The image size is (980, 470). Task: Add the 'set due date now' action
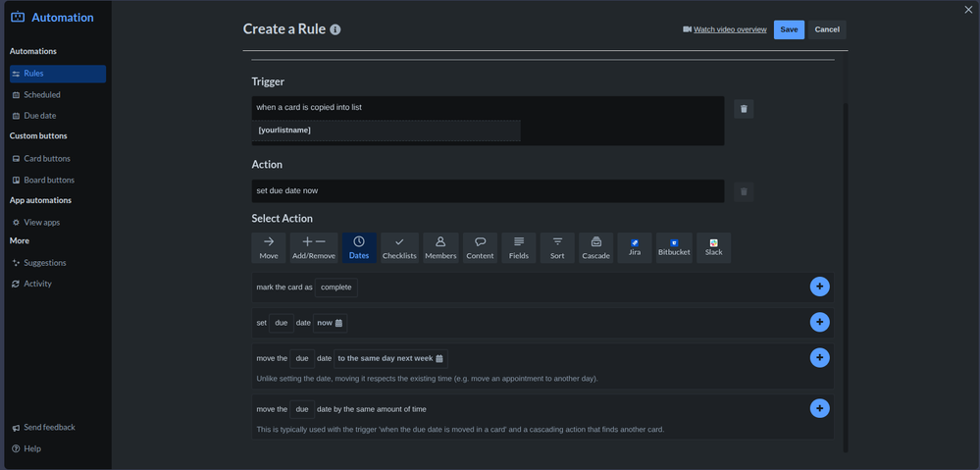click(x=820, y=322)
